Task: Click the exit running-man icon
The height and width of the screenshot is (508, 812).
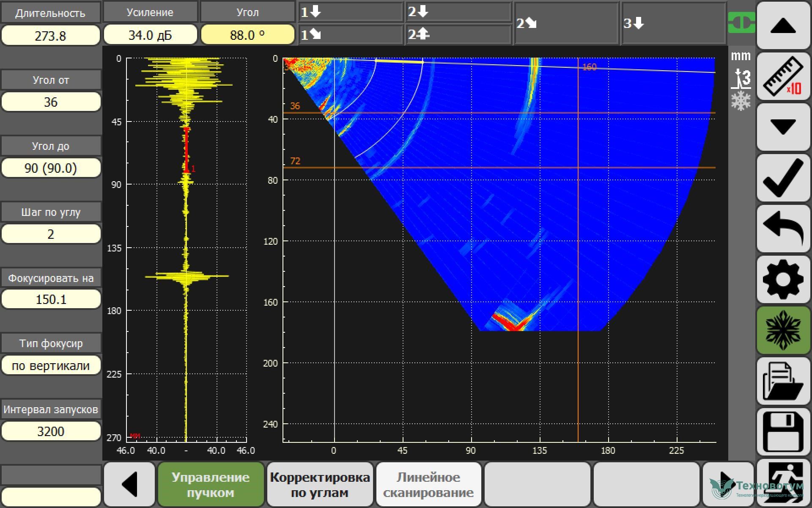Action: [783, 483]
